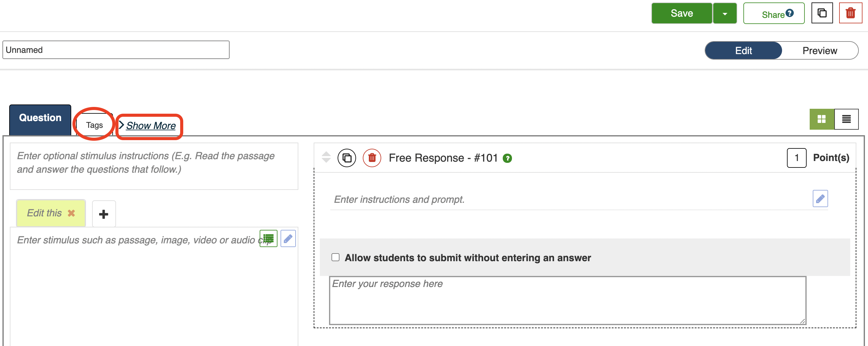Click reorder arrows on Free Response question
The width and height of the screenshot is (868, 346).
tap(326, 157)
